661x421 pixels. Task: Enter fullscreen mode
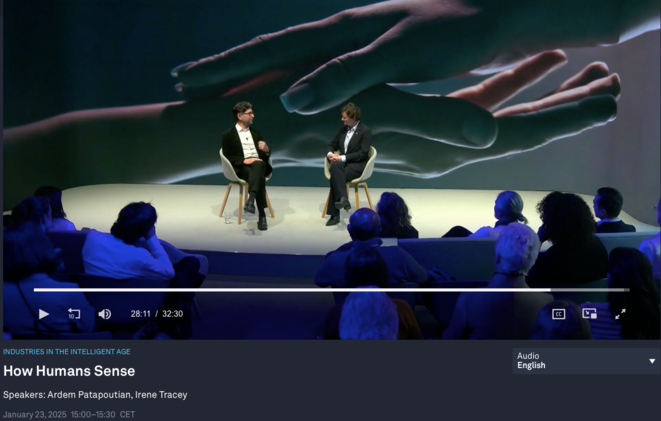click(x=620, y=314)
